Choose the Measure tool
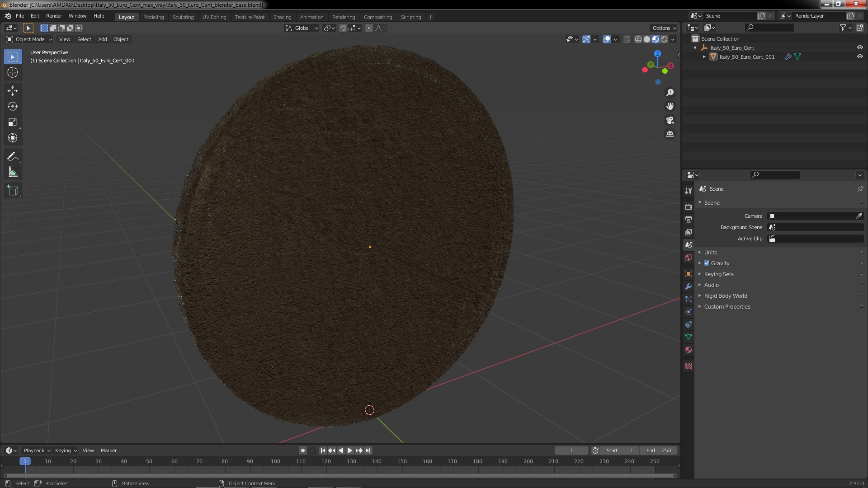Screen dimensions: 868x488 pos(13,173)
